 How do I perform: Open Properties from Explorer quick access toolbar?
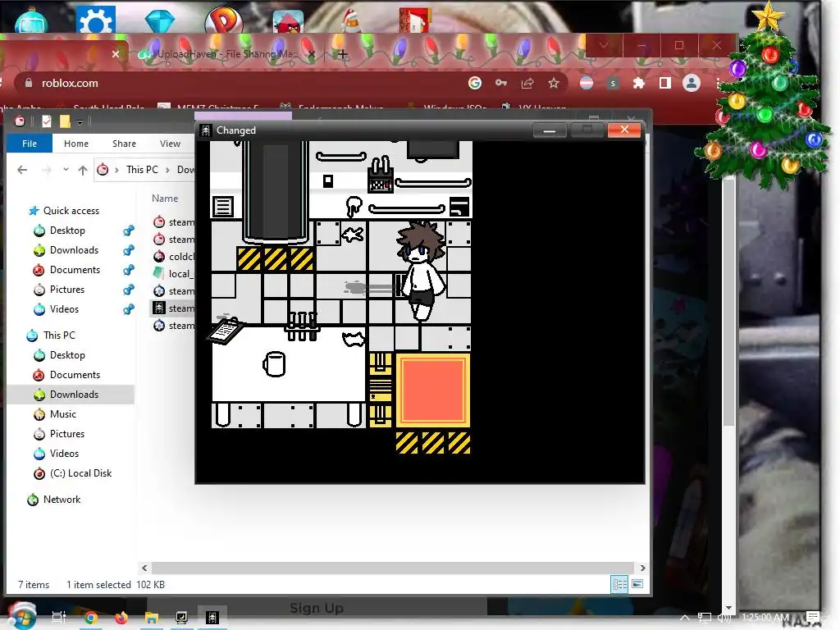tap(47, 121)
